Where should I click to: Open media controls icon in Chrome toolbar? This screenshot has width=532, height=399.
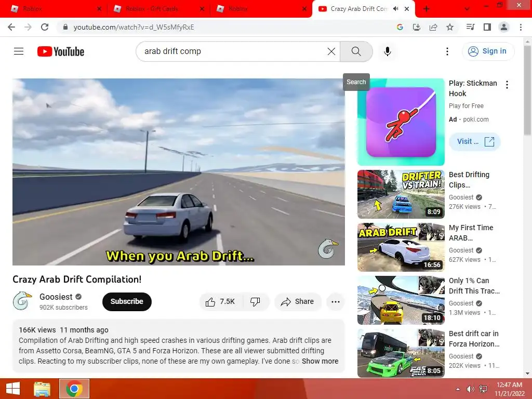[470, 27]
